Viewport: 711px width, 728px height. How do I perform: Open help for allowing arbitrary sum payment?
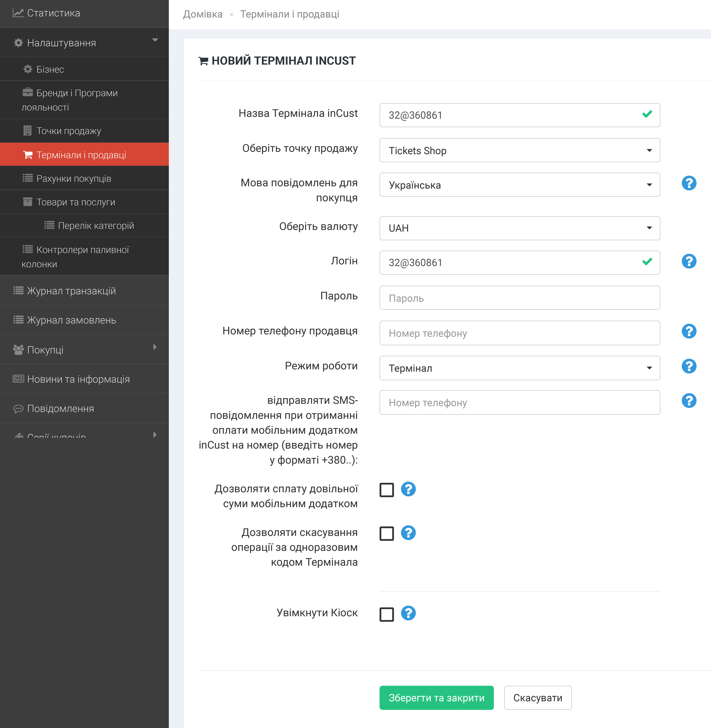tap(408, 489)
